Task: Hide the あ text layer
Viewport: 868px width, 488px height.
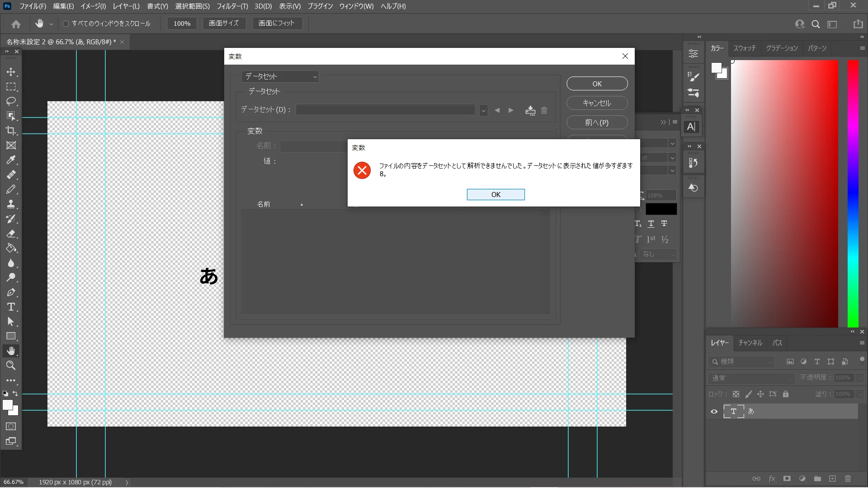Action: tap(714, 411)
